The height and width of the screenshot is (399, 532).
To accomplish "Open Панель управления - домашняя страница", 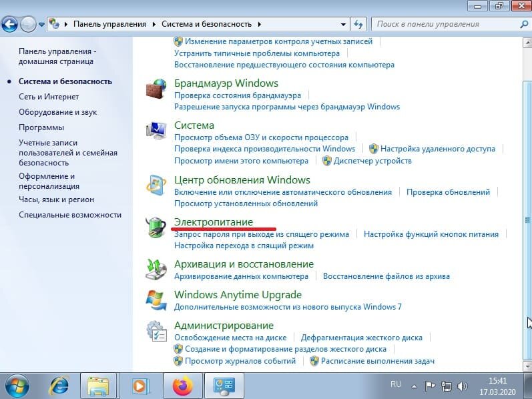I will click(57, 56).
